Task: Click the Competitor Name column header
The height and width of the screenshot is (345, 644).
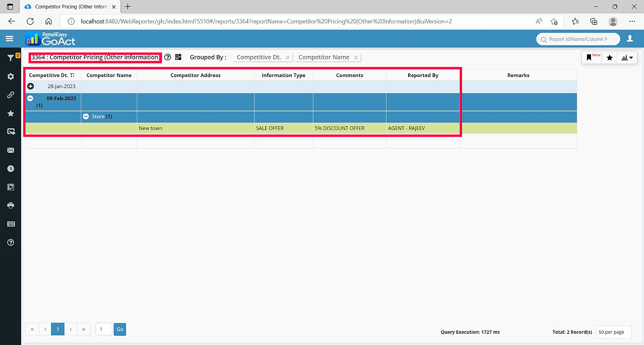Action: 109,75
